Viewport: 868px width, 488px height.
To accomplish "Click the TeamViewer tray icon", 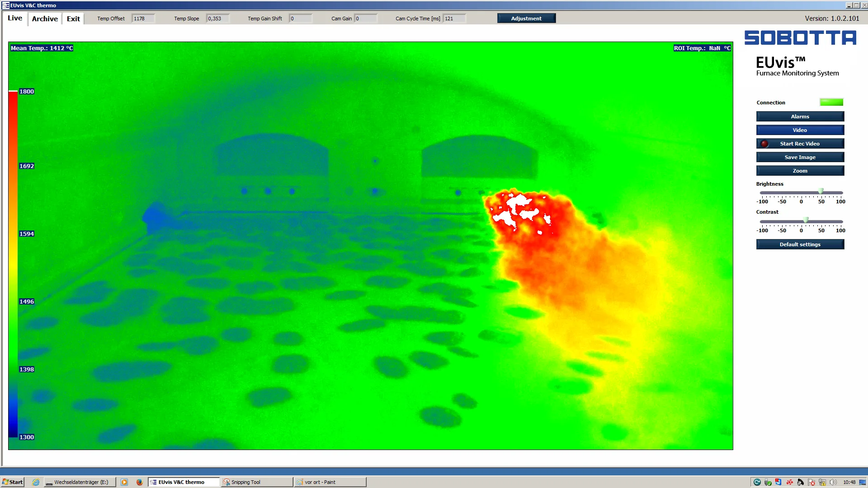I will point(778,482).
